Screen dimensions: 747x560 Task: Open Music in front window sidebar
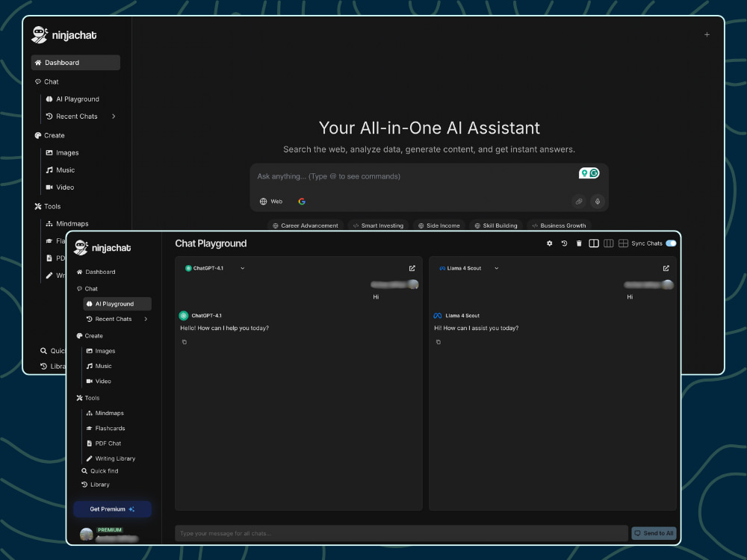click(99, 366)
